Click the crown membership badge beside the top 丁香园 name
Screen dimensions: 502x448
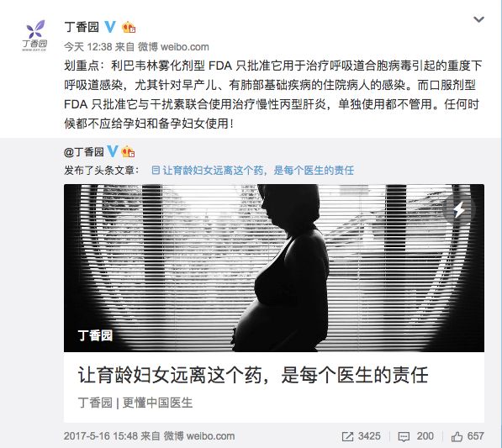coord(129,27)
